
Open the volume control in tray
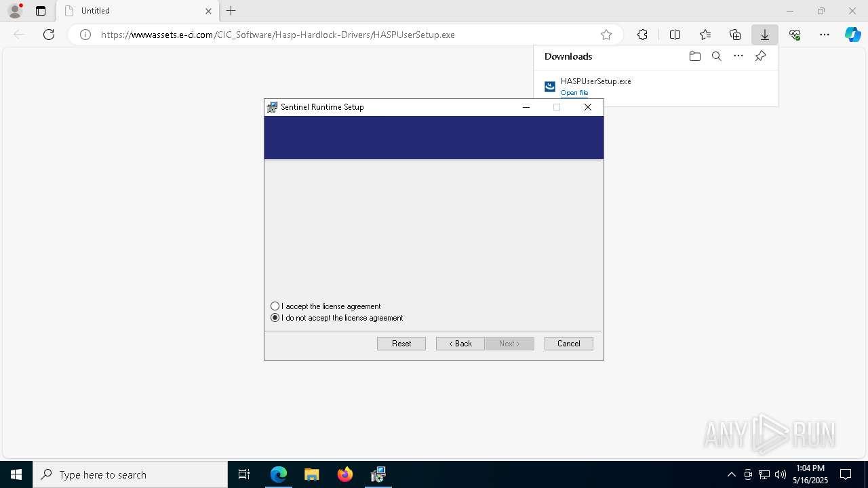click(781, 474)
